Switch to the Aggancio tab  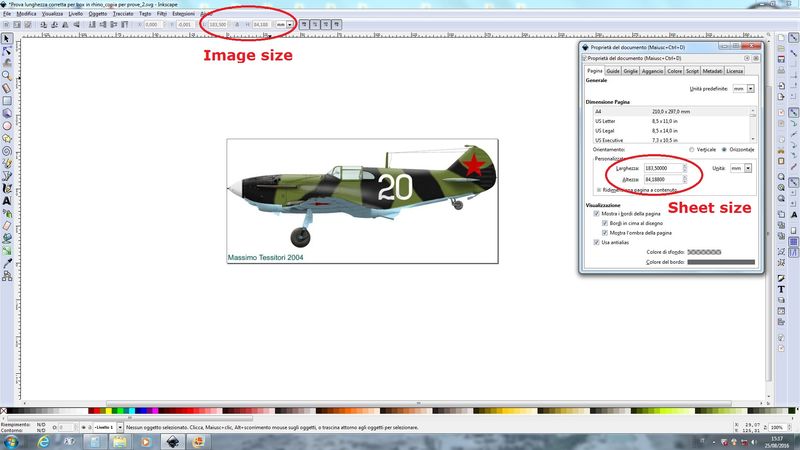click(652, 71)
